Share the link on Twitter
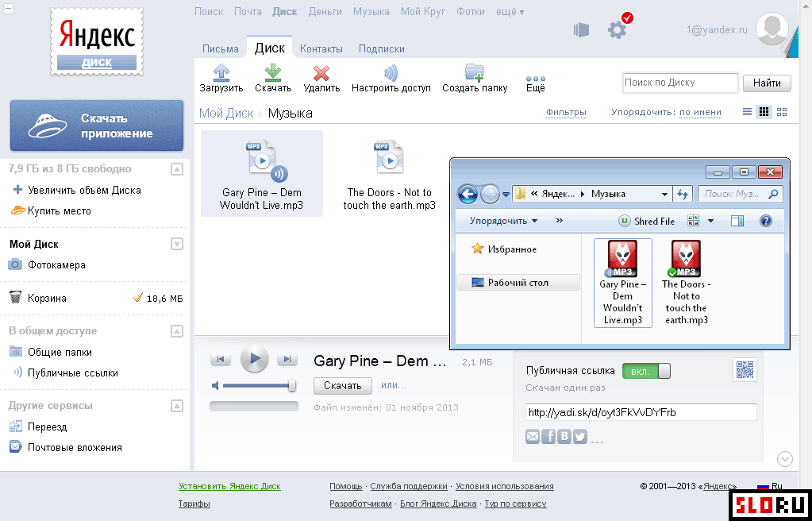The image size is (812, 521). pos(580,437)
